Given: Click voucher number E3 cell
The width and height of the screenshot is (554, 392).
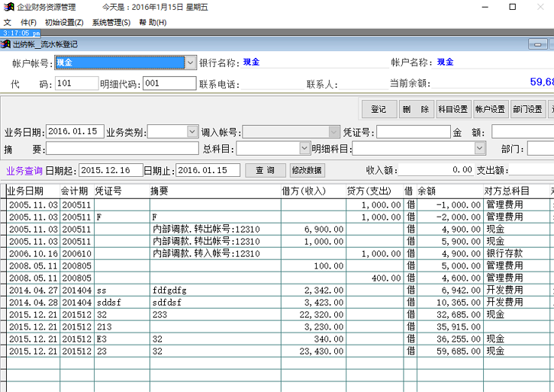Looking at the screenshot, I should [122, 339].
